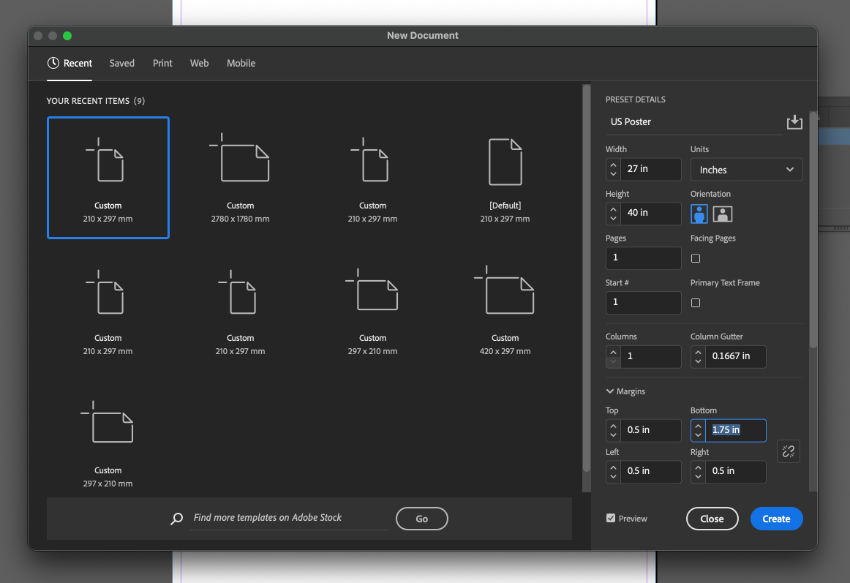Click the Left margin stepper arrows

point(613,471)
